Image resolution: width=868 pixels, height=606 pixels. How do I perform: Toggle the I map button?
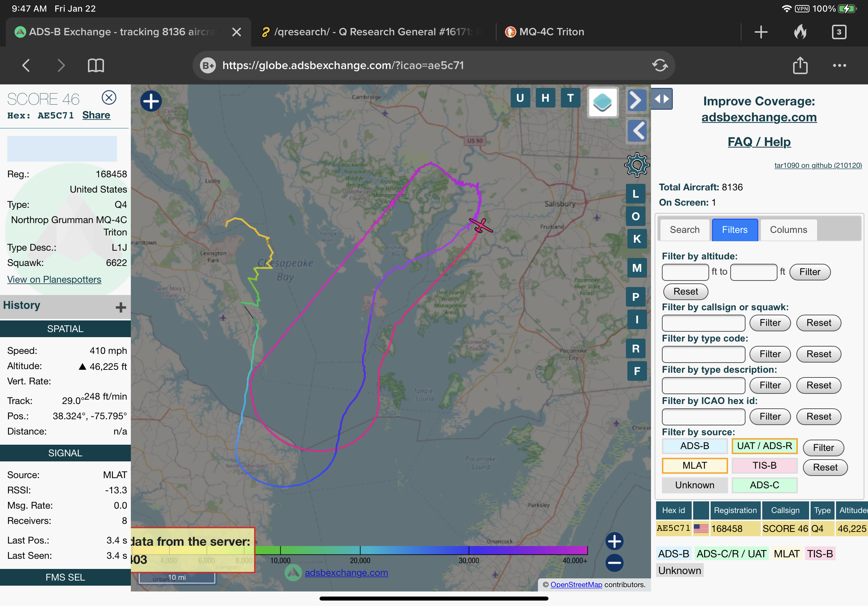pos(636,319)
